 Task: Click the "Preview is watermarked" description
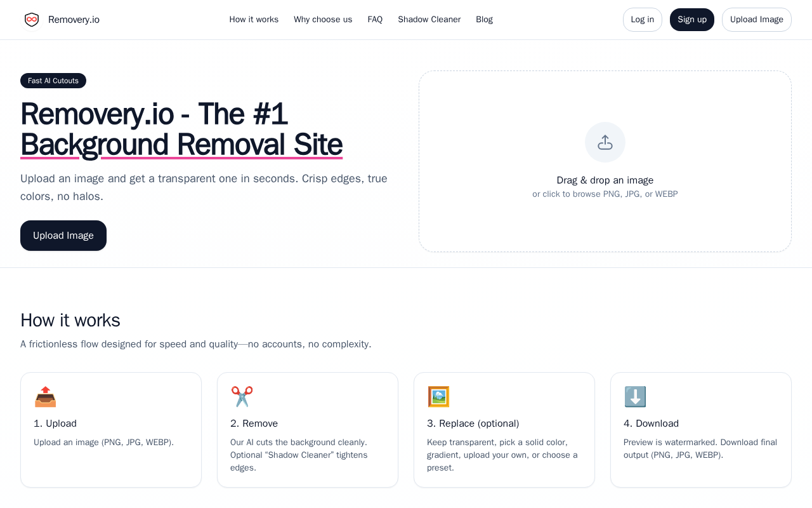tap(701, 449)
